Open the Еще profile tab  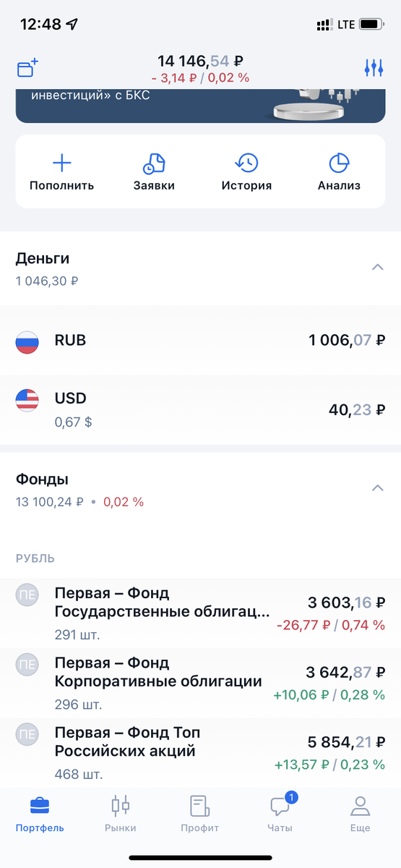(360, 814)
